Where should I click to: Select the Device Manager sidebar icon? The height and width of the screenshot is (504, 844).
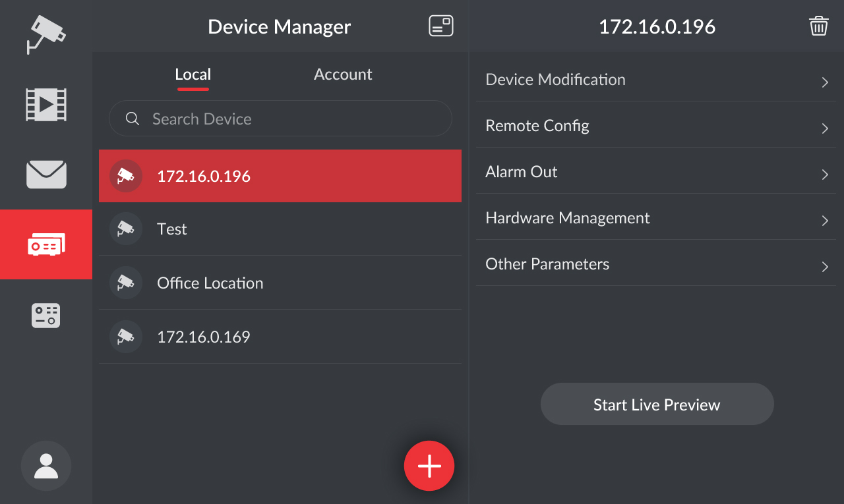45,244
